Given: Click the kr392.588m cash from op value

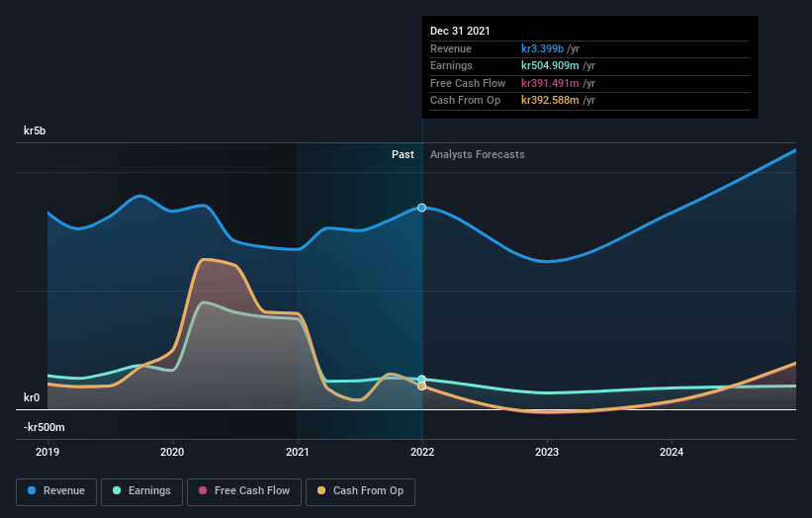Looking at the screenshot, I should pos(550,101).
